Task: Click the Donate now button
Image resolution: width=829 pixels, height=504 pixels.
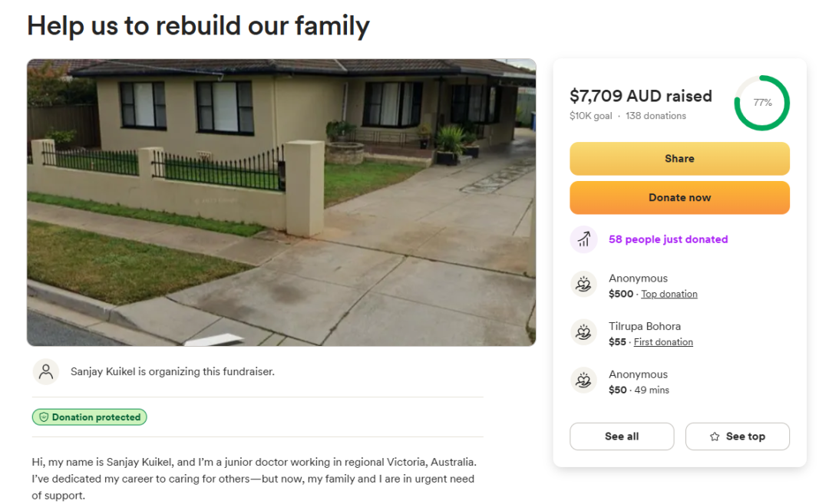Action: pyautogui.click(x=679, y=198)
